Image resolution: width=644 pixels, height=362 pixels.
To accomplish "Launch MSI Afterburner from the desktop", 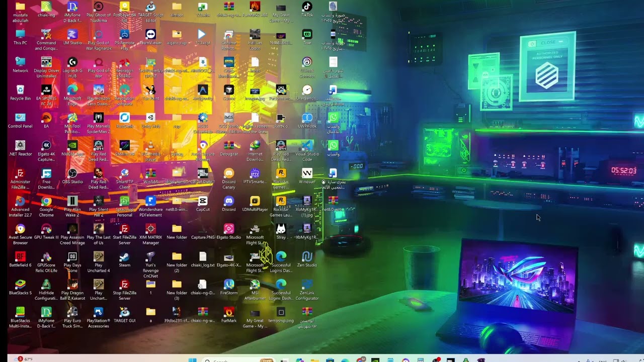I will point(255,290).
